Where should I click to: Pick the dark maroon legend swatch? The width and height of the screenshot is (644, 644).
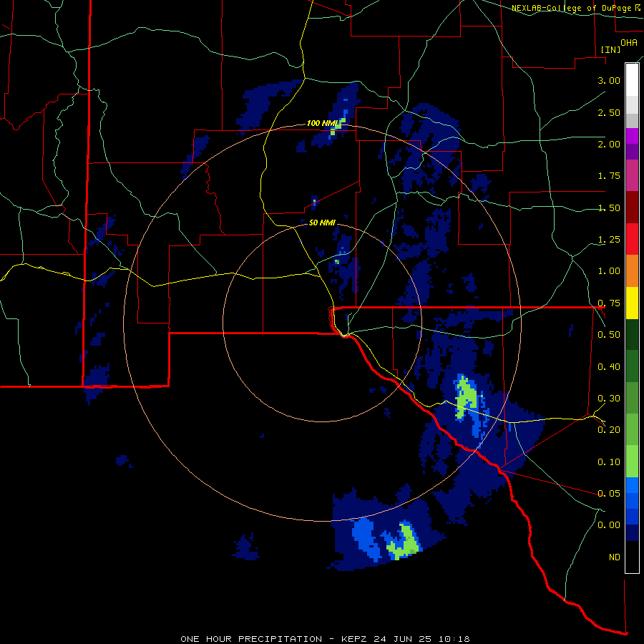tap(632, 208)
